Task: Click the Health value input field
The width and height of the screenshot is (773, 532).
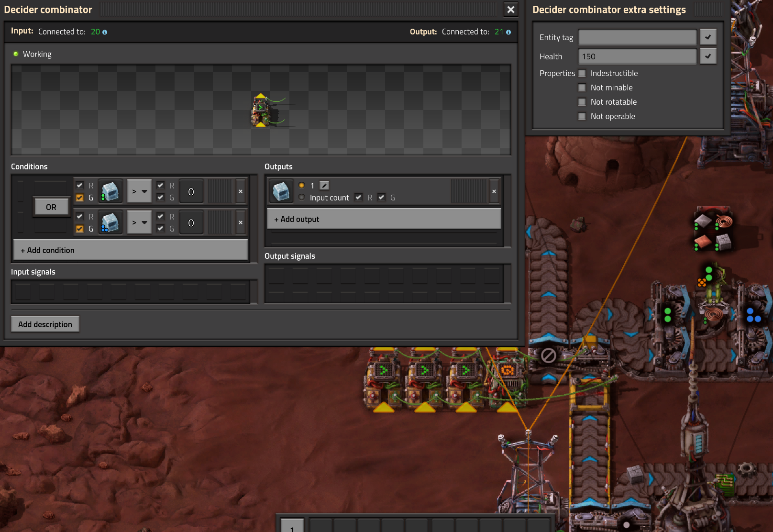Action: coord(637,56)
